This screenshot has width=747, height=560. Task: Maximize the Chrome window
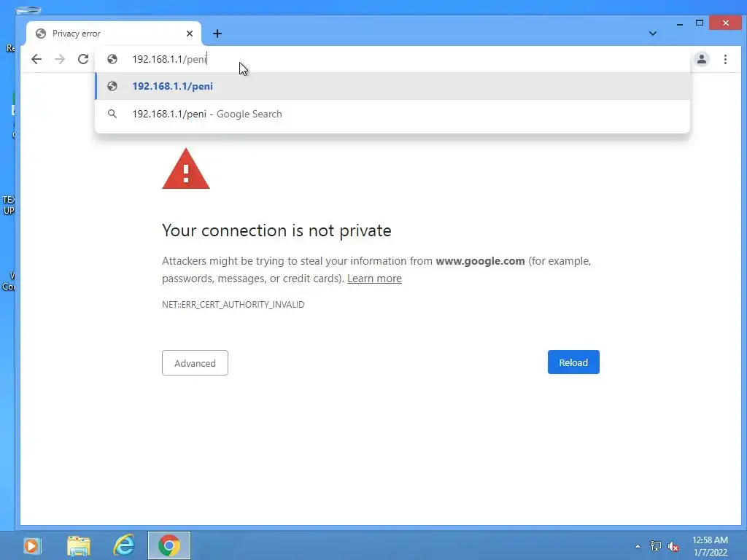click(700, 23)
